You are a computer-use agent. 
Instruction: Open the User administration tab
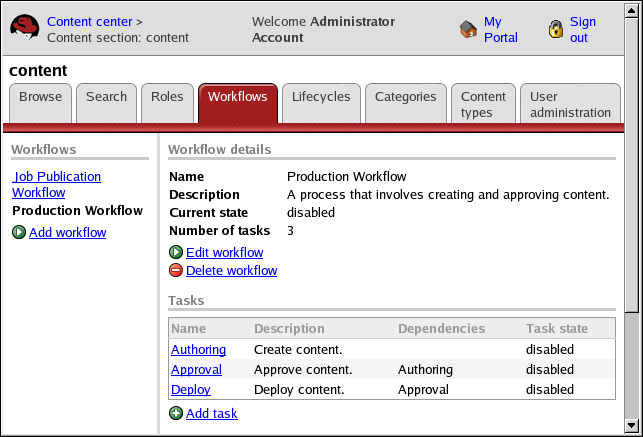(x=570, y=103)
